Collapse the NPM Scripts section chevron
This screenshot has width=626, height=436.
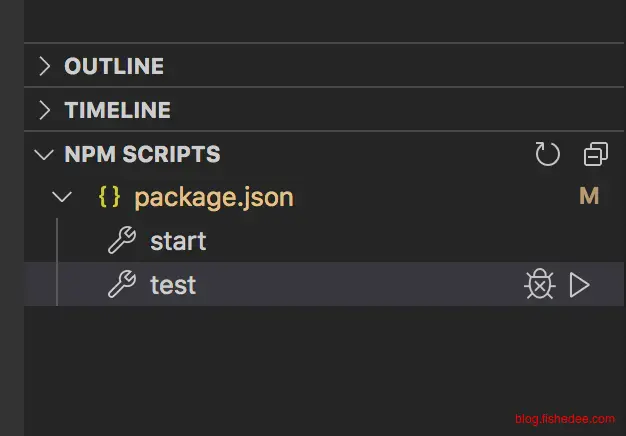[x=44, y=155]
